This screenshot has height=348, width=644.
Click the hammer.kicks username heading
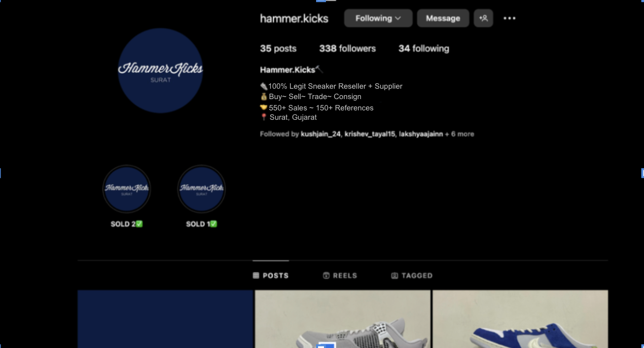(x=294, y=19)
